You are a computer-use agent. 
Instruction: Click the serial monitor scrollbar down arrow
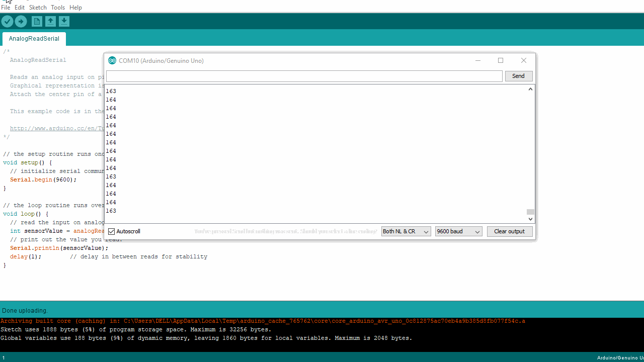click(530, 219)
